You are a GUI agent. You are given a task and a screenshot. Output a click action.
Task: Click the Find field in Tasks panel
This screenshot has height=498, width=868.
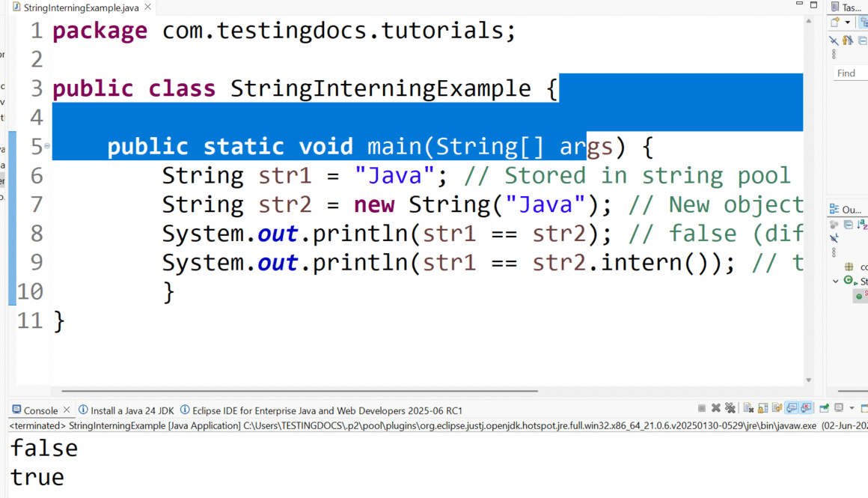[x=851, y=73]
